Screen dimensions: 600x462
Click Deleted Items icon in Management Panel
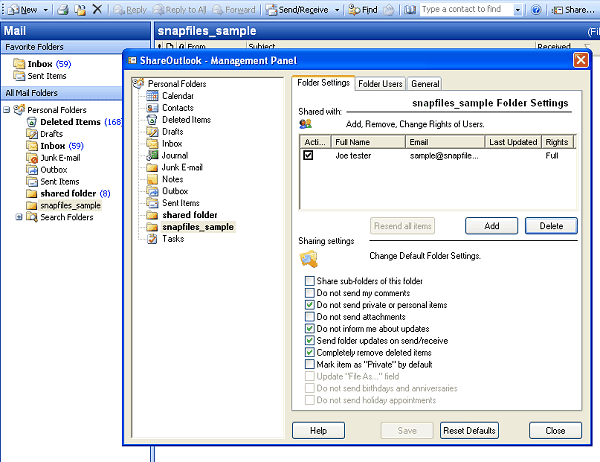click(152, 119)
